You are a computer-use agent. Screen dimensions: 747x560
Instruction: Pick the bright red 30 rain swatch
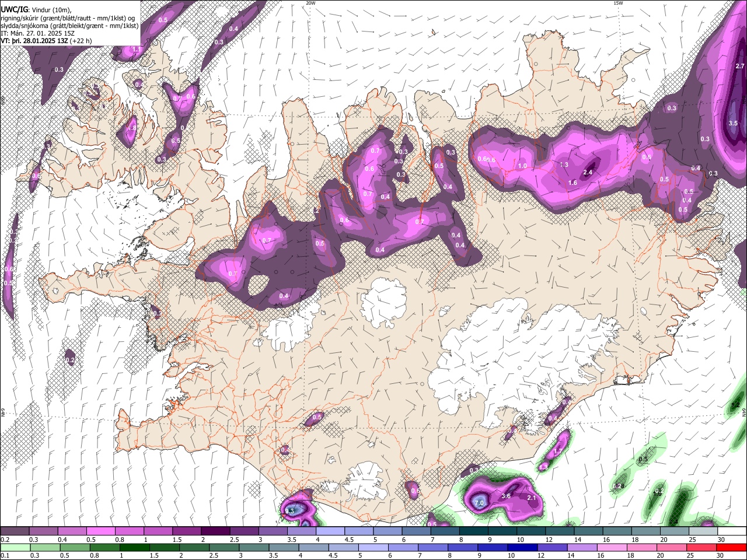tap(731, 547)
